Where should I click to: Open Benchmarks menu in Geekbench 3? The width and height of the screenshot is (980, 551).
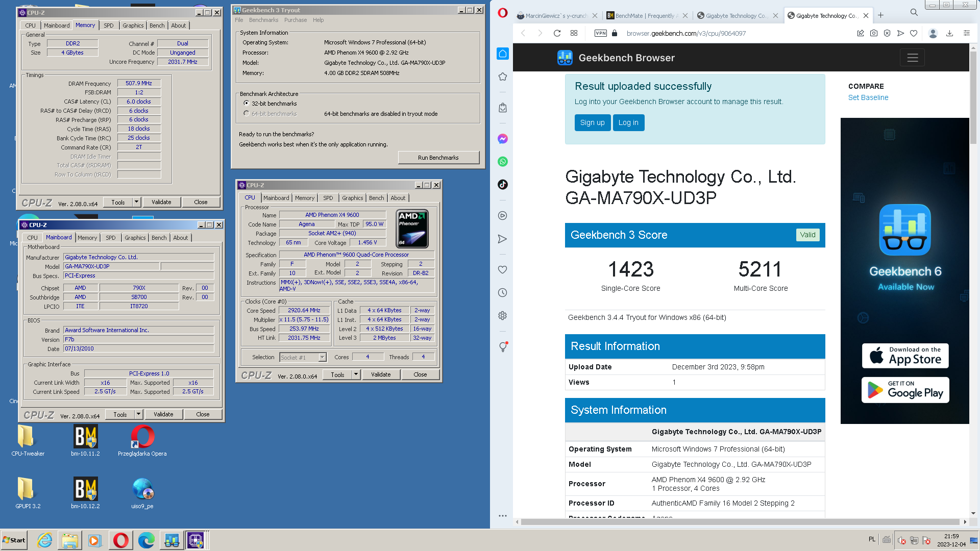coord(264,20)
